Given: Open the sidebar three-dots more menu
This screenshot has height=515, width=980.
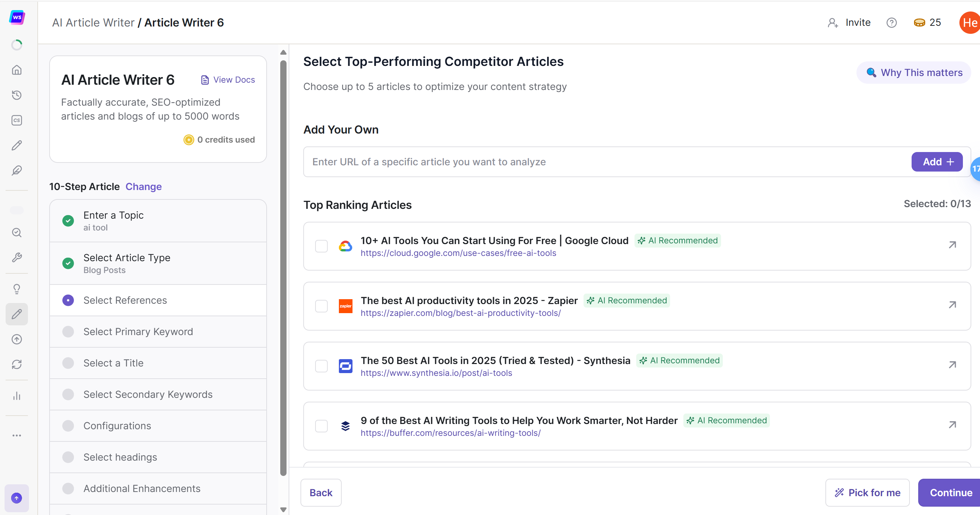Looking at the screenshot, I should 16,436.
